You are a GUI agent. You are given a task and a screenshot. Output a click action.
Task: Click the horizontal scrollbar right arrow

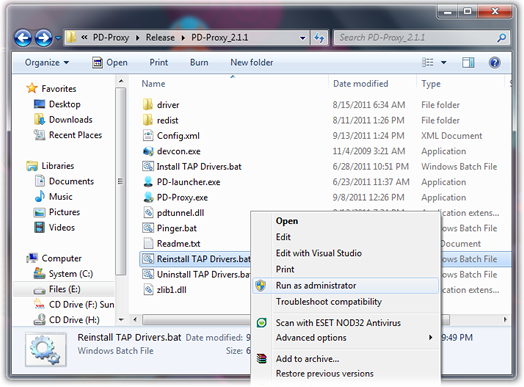pyautogui.click(x=505, y=319)
